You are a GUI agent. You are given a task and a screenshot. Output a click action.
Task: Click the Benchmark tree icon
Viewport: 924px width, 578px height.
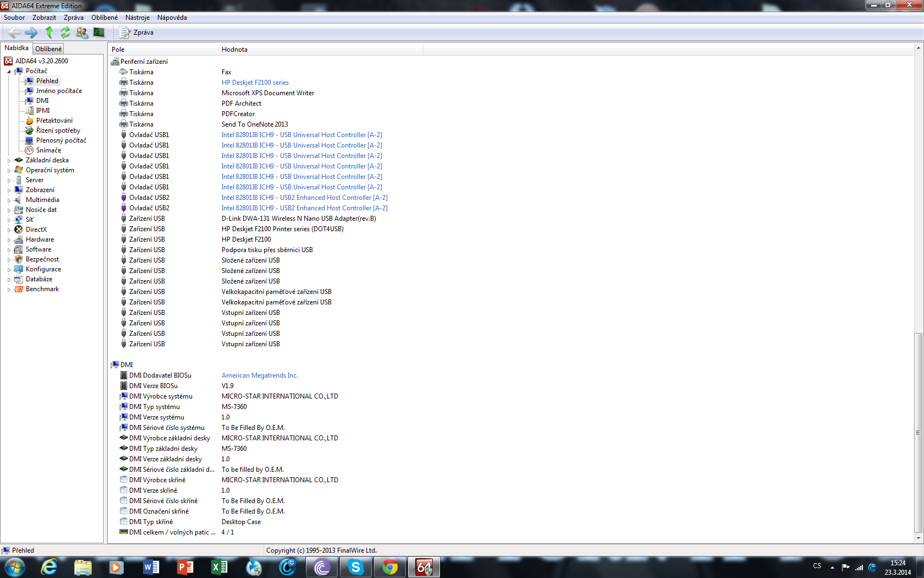[19, 289]
